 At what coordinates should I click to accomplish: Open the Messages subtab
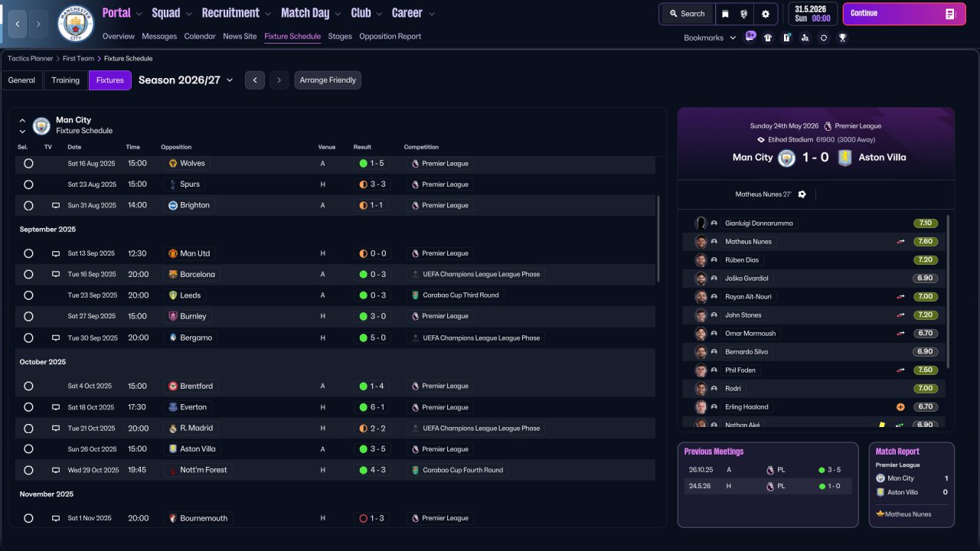point(159,36)
